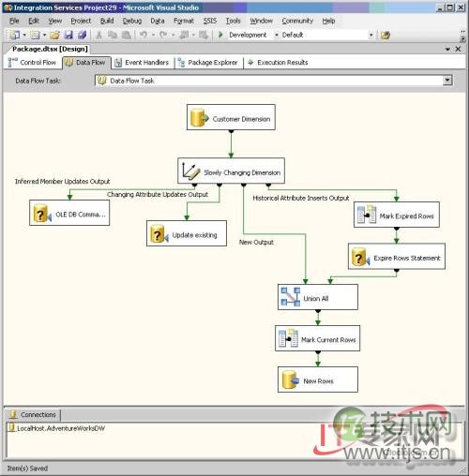Expand the Add New Item dropdown arrow
The image size is (469, 476).
click(44, 35)
